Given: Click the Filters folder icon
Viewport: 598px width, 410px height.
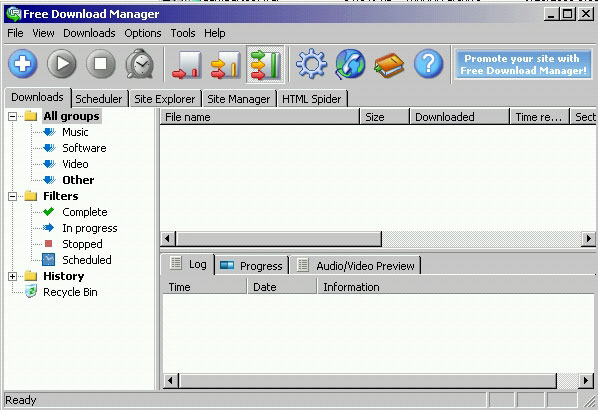Looking at the screenshot, I should [x=31, y=196].
